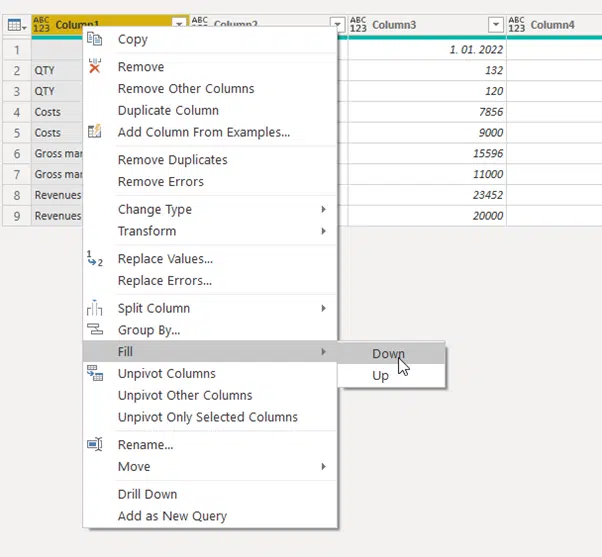Click the cell with date 1. 01. 2022
The height and width of the screenshot is (557, 602).
click(x=427, y=50)
